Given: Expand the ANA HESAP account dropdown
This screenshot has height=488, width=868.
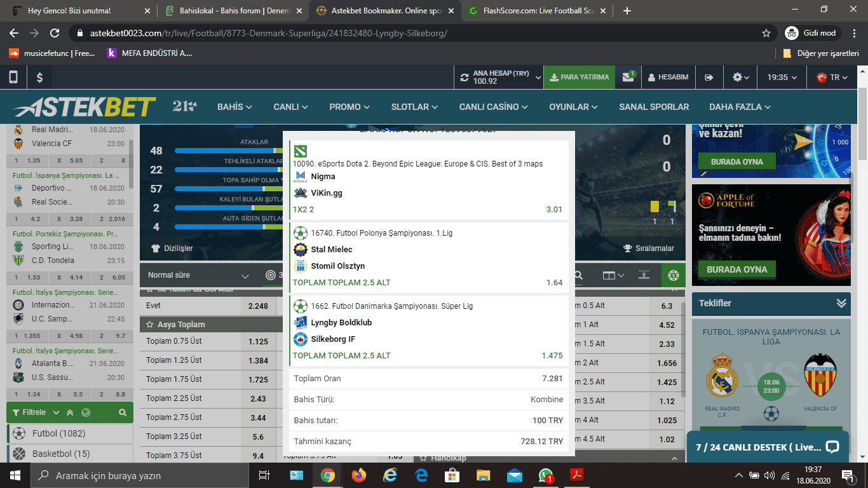Looking at the screenshot, I should pyautogui.click(x=538, y=78).
